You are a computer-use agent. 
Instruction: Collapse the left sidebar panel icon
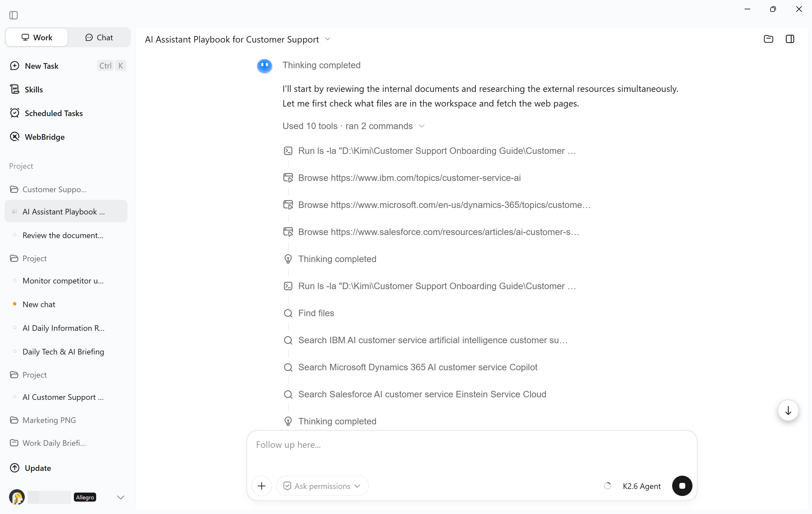coord(14,15)
